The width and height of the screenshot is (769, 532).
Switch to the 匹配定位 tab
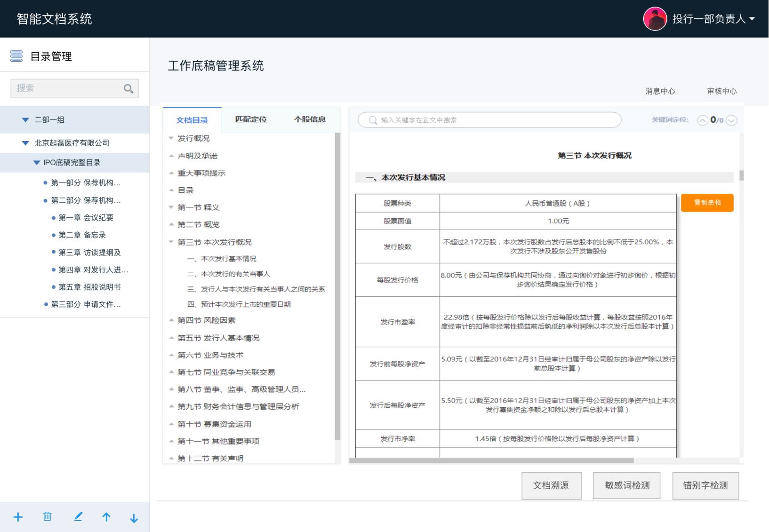tap(251, 119)
